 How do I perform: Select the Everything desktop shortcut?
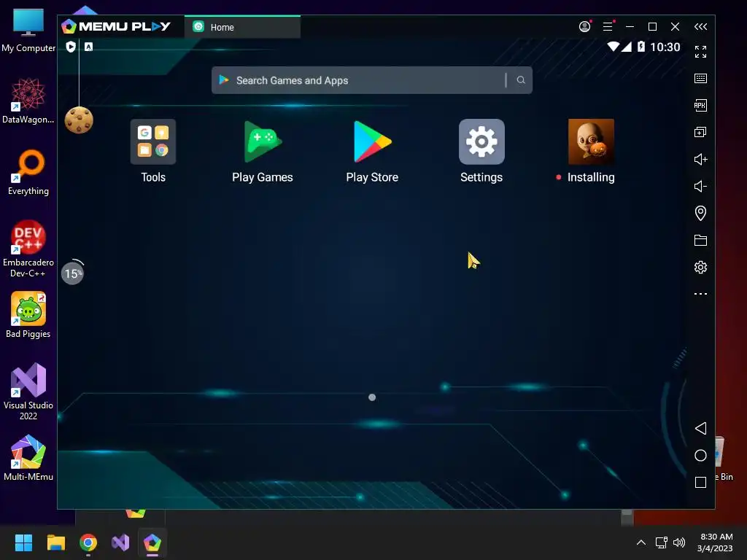(28, 172)
